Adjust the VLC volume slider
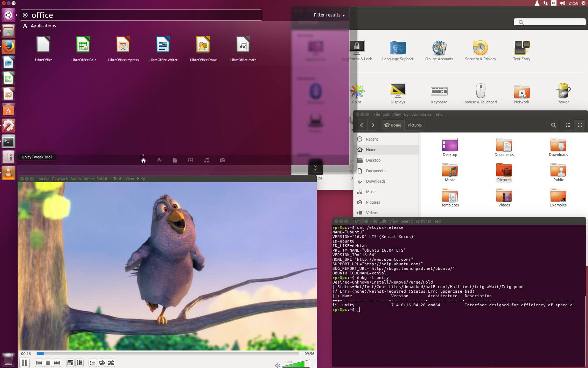Viewport: 588px width, 368px height. (x=296, y=364)
